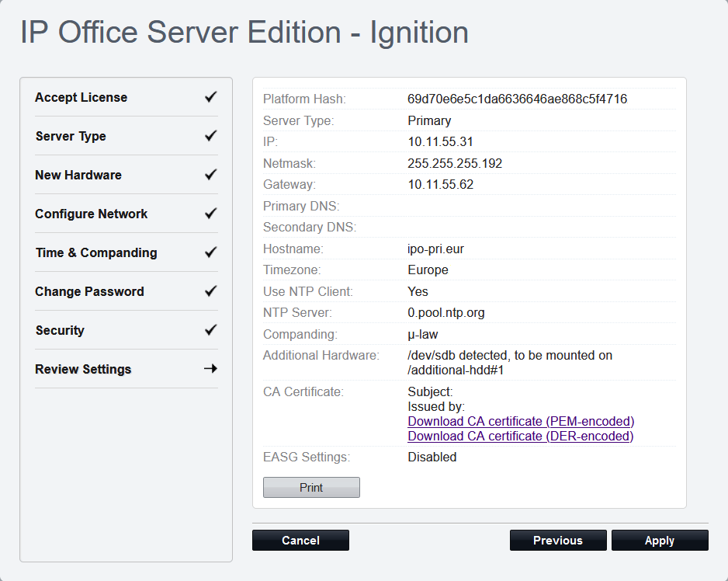Click the Subject: line in CA Certificate
This screenshot has width=728, height=581.
click(430, 391)
